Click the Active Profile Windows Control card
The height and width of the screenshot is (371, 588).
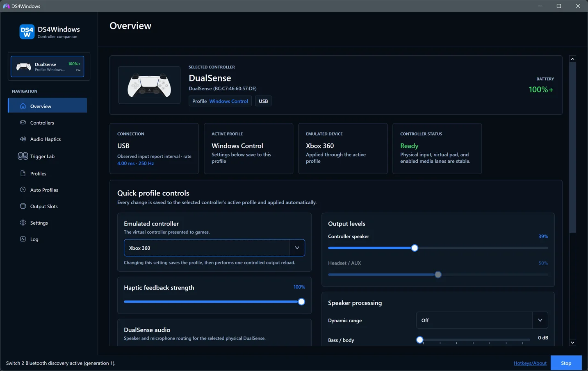click(248, 148)
